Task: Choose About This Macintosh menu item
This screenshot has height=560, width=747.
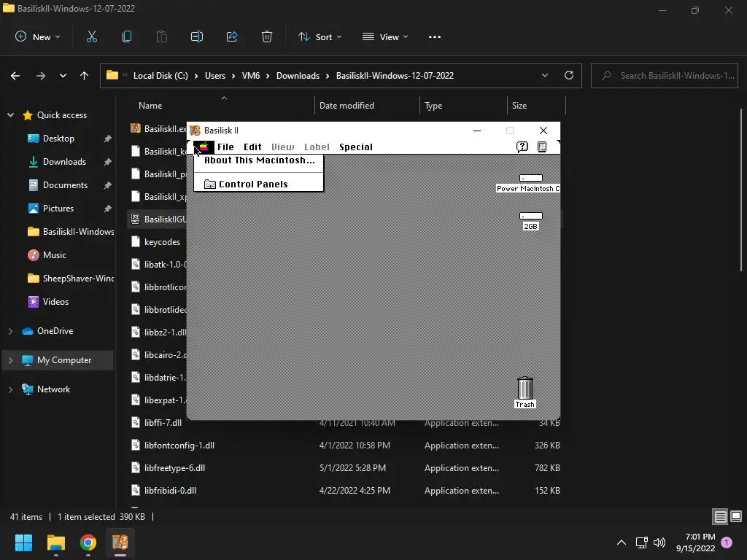Action: 259,160
